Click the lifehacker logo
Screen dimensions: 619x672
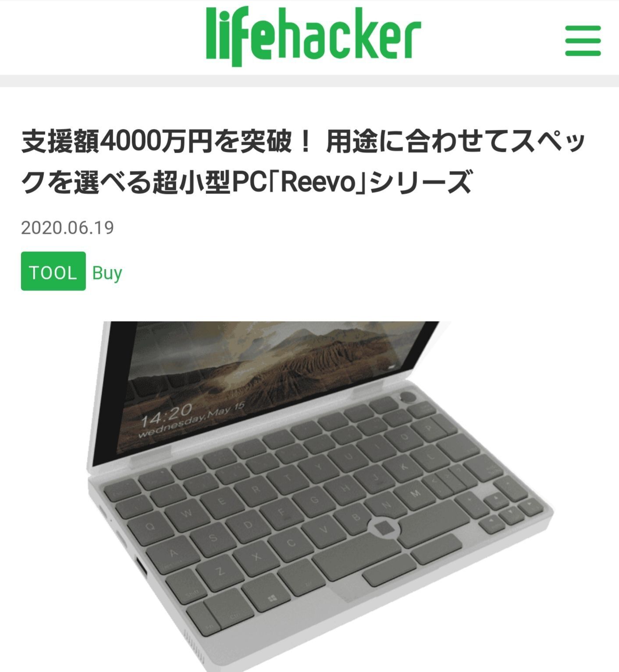(x=313, y=36)
